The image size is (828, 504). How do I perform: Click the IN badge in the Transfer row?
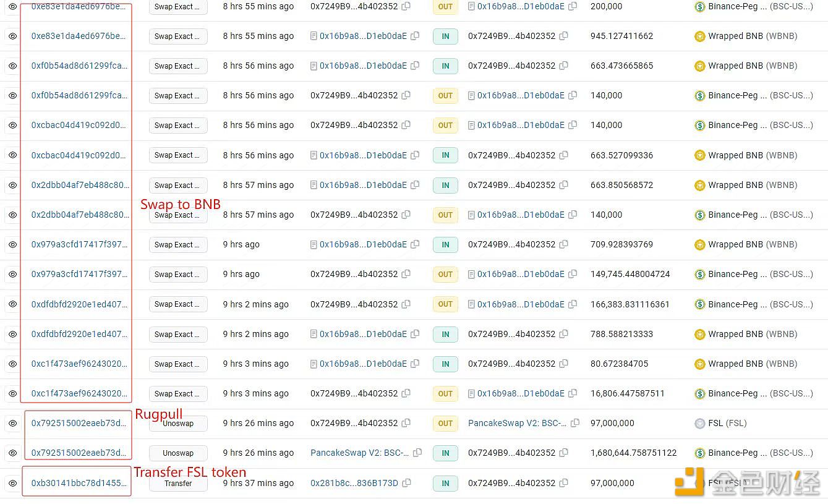[x=445, y=484]
